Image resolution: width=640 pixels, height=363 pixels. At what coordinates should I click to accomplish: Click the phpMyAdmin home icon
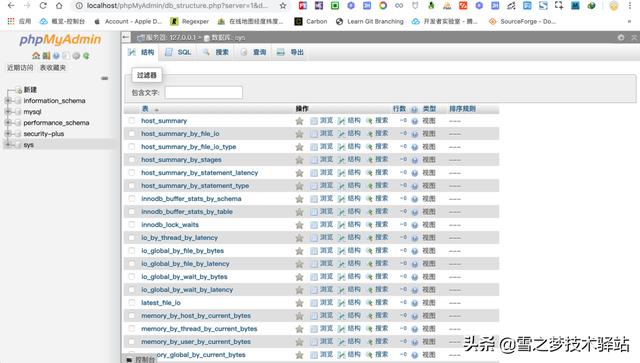coord(36,56)
